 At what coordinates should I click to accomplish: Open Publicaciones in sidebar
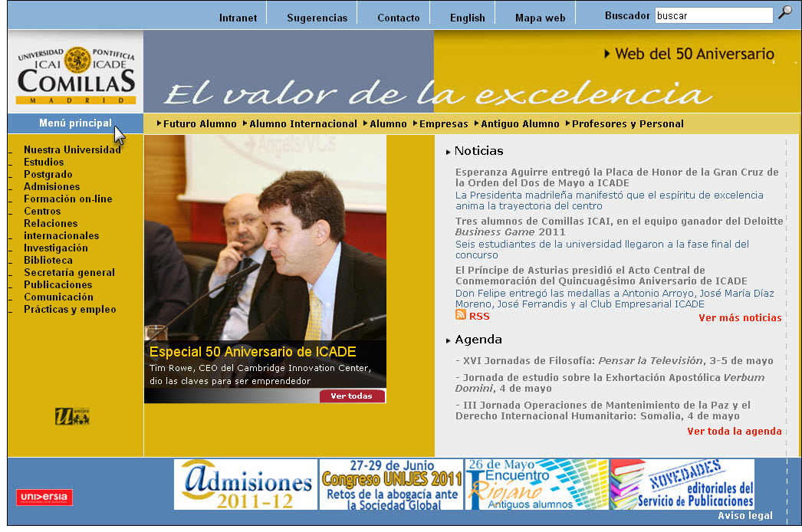(58, 285)
